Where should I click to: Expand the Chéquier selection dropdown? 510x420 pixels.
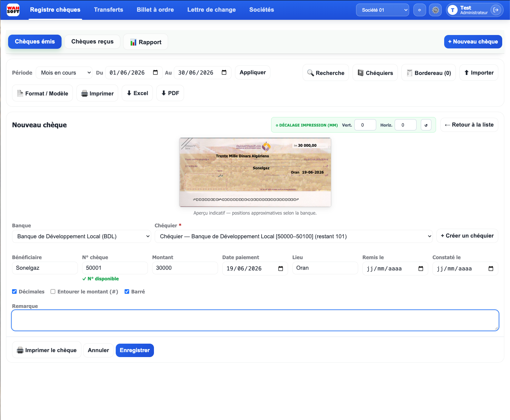coord(293,237)
